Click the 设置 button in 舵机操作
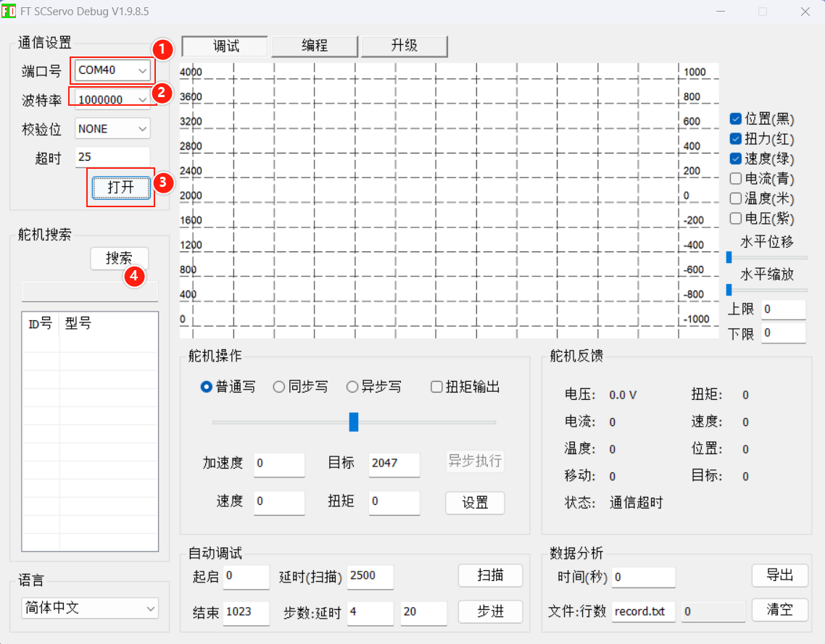825x644 pixels. 475,503
